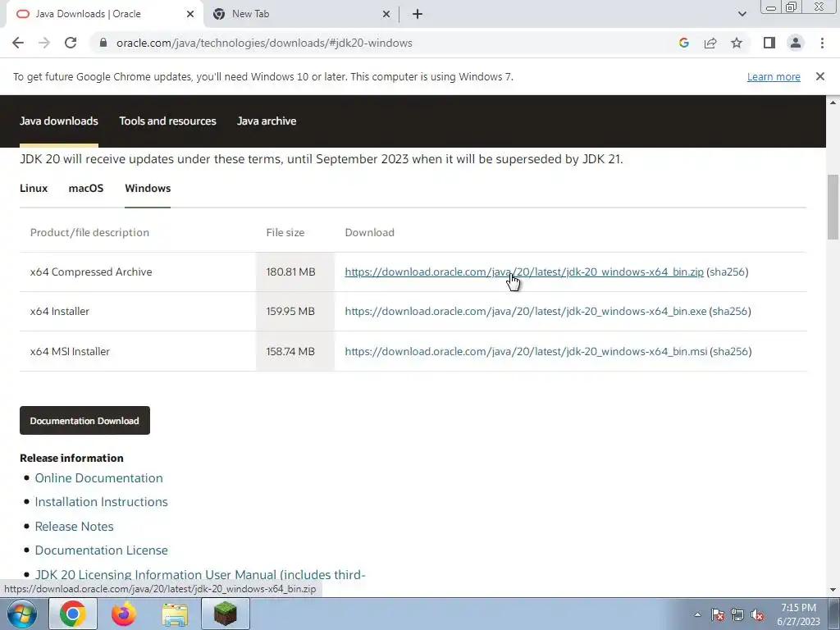This screenshot has height=630, width=840.
Task: Close the New Tab tab
Action: (x=386, y=14)
